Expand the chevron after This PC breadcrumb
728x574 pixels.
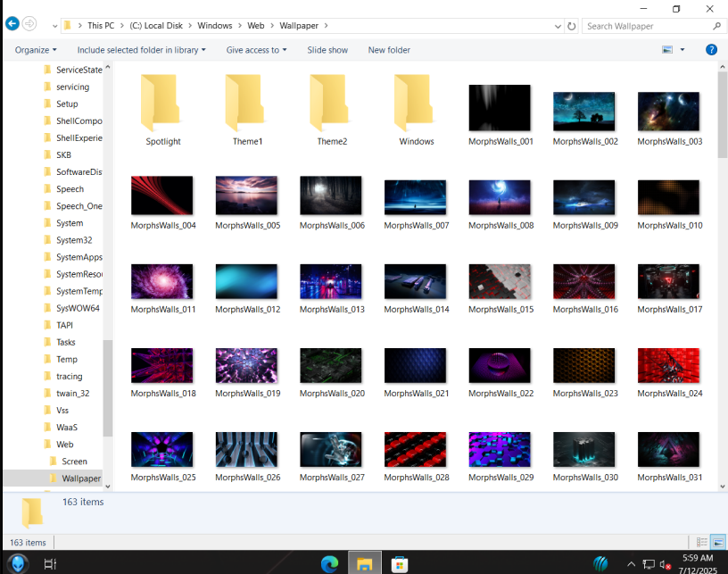(x=122, y=26)
